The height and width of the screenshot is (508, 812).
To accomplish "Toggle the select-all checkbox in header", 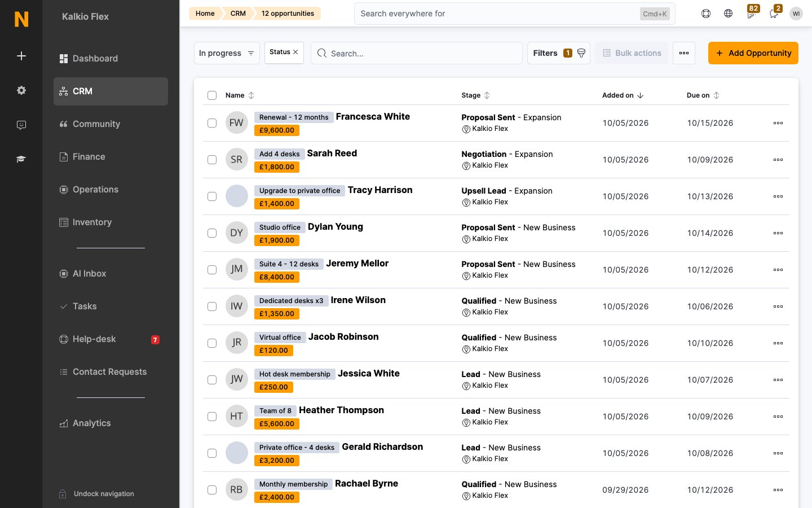I will (x=212, y=95).
